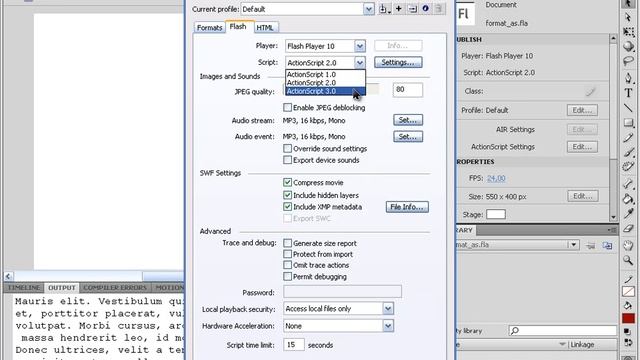Click the Script dropdown arrow
This screenshot has width=640, height=360.
[x=360, y=62]
